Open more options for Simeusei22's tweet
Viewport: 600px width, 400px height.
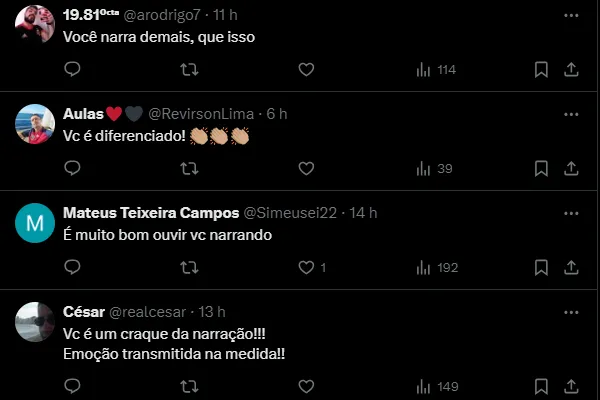tap(571, 213)
